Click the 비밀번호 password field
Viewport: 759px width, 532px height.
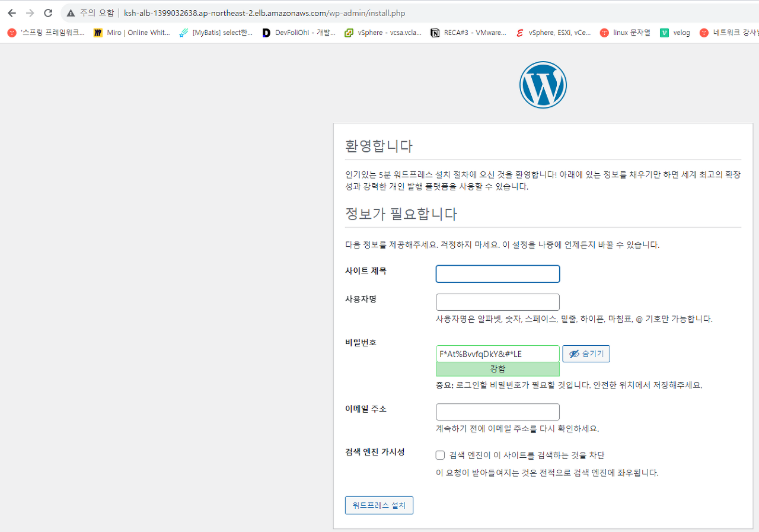(x=498, y=354)
